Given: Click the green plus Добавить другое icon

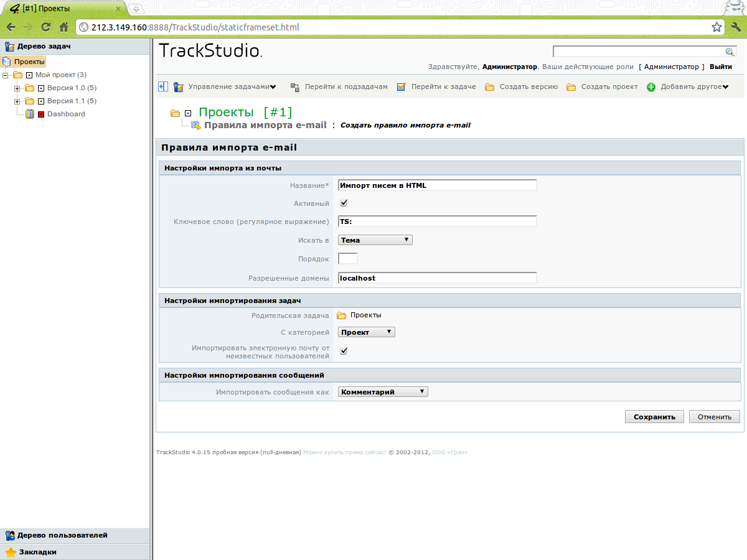Looking at the screenshot, I should coord(651,87).
